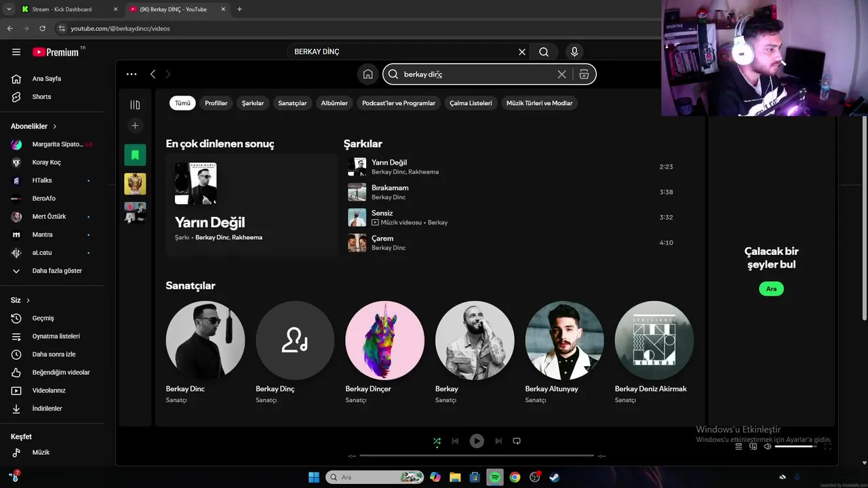
Task: Open the Şarkılar section heading
Action: coord(363,144)
